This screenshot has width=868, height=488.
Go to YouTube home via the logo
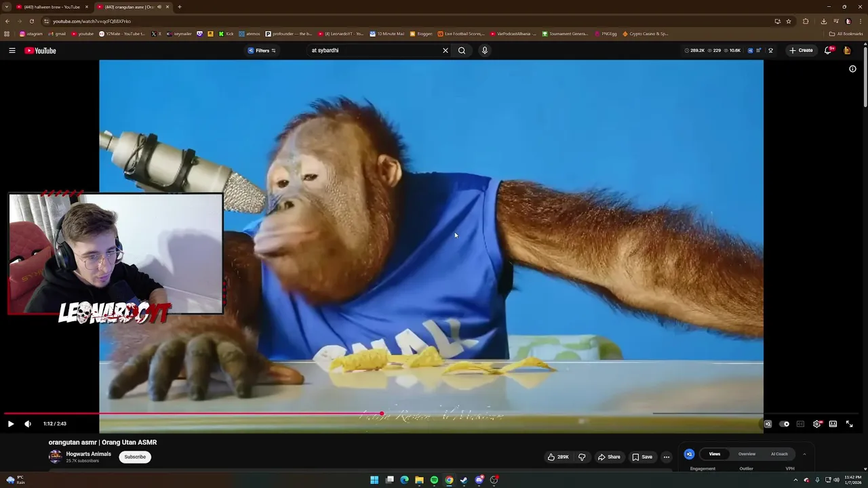click(41, 50)
